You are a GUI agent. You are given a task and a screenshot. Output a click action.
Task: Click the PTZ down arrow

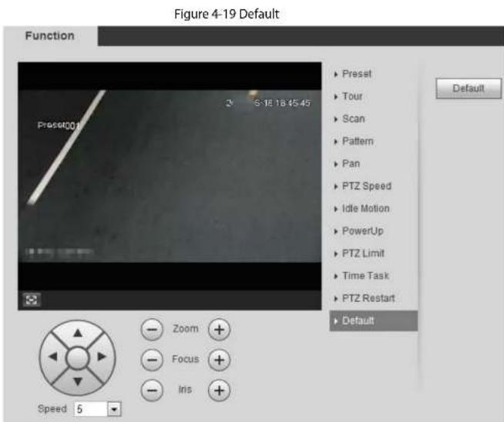pyautogui.click(x=78, y=381)
